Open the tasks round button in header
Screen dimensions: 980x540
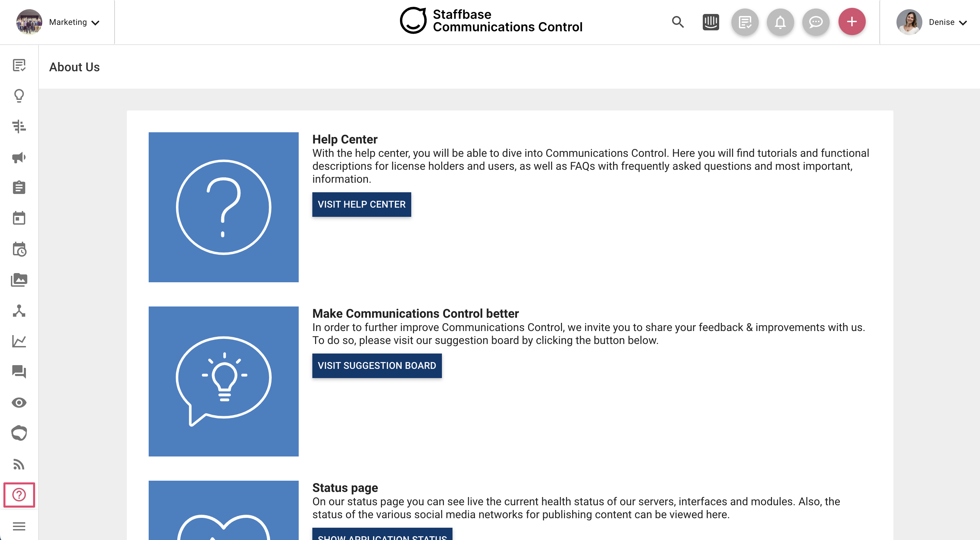(x=744, y=22)
